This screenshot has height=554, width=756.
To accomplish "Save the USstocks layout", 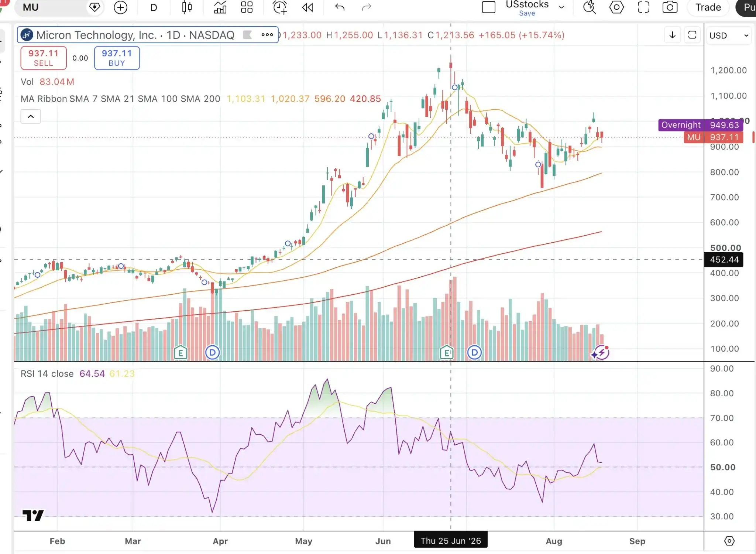I will point(527,13).
